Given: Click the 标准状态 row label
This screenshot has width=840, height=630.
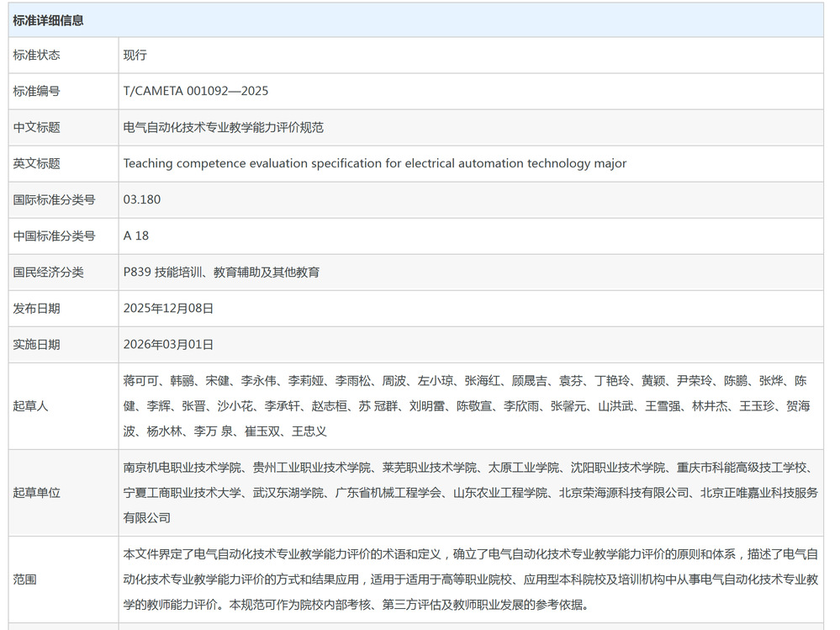Looking at the screenshot, I should [36, 56].
